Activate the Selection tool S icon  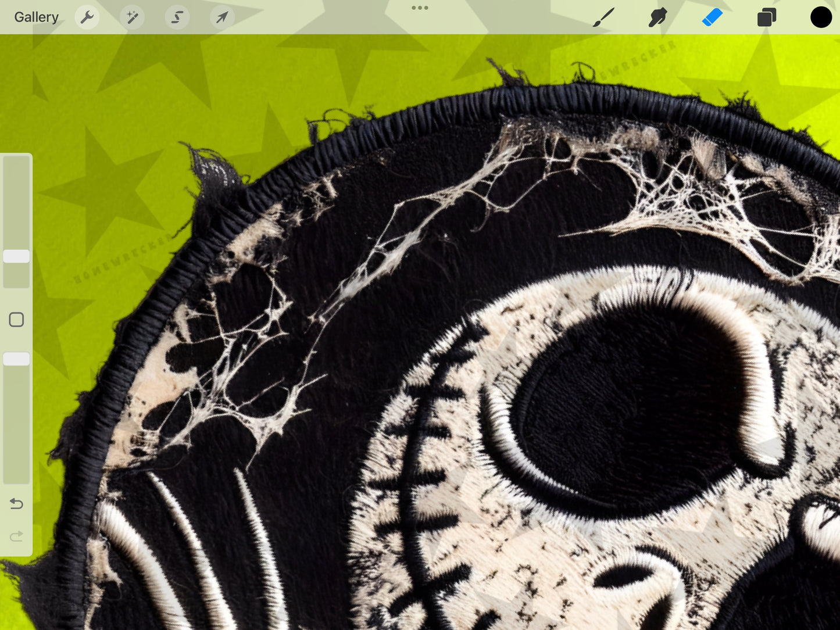click(x=177, y=17)
